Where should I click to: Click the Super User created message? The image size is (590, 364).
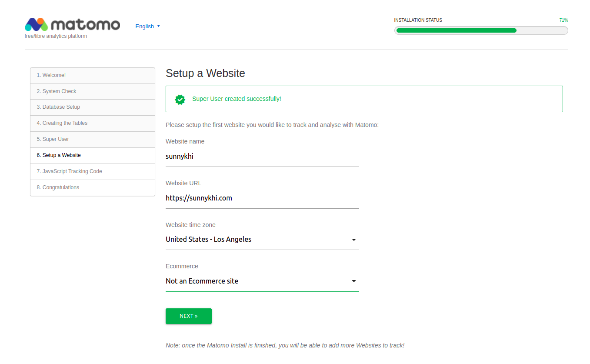(x=237, y=99)
